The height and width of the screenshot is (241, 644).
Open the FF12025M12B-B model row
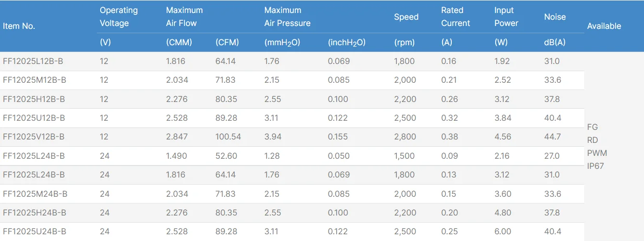34,80
